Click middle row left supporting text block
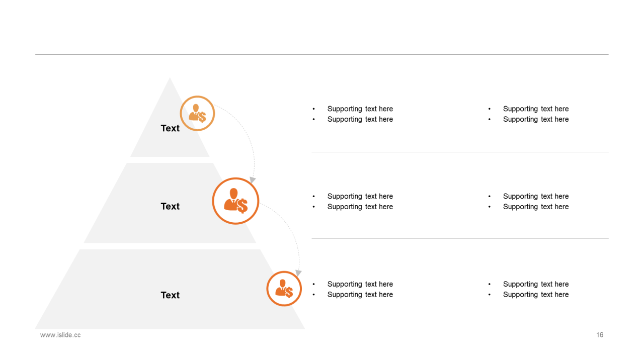Screen dimensions: 644x362 [x=360, y=202]
